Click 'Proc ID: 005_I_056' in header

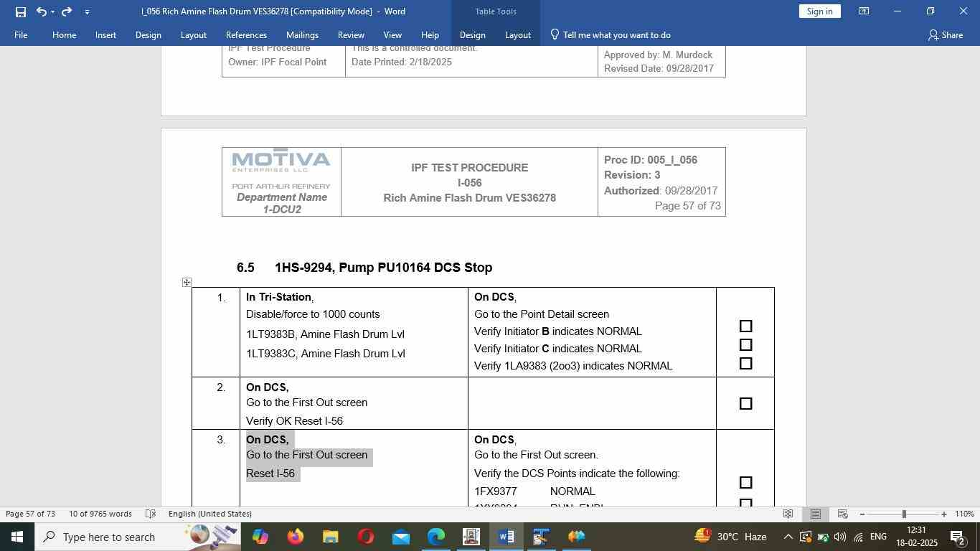click(651, 160)
